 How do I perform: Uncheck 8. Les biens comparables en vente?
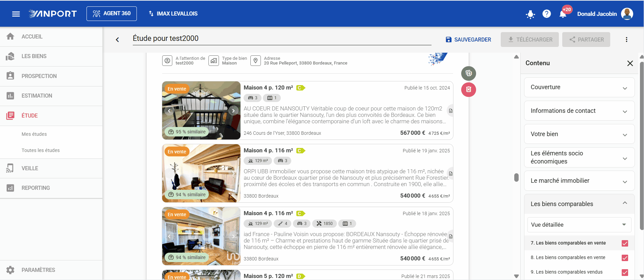[625, 258]
